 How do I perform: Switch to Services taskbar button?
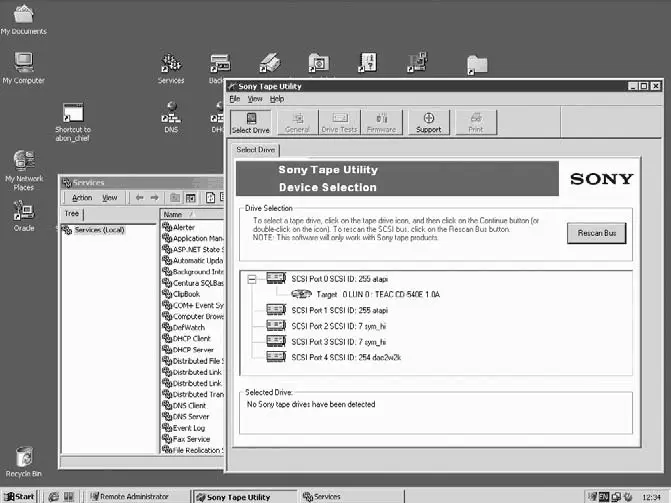pos(351,497)
